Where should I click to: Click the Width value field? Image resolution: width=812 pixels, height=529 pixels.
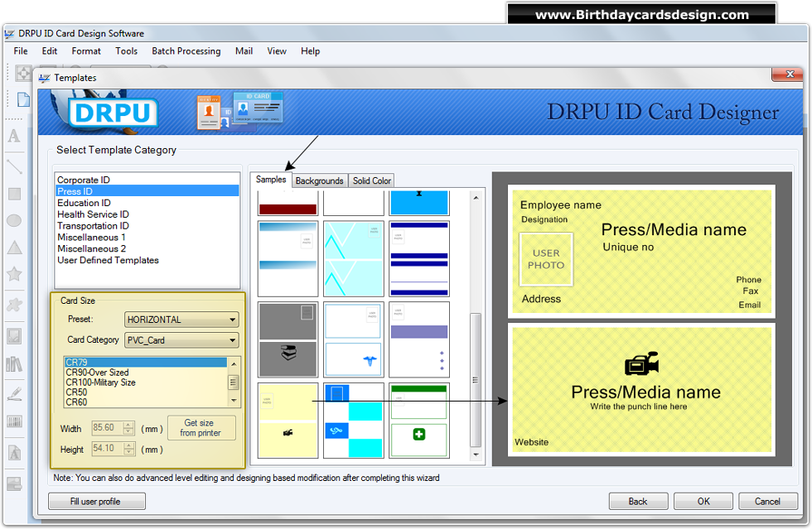[107, 427]
